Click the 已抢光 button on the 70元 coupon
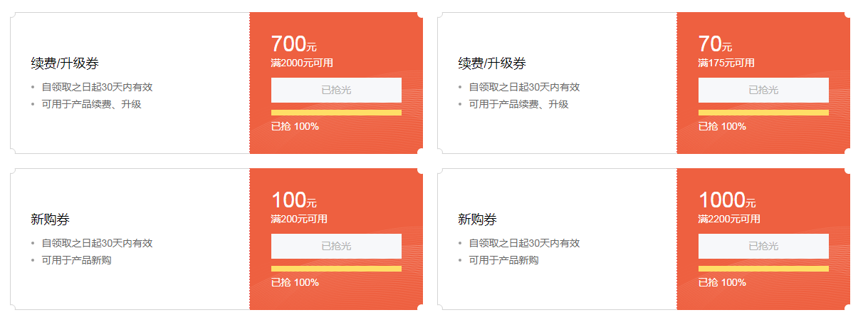868x325 pixels. tap(763, 91)
